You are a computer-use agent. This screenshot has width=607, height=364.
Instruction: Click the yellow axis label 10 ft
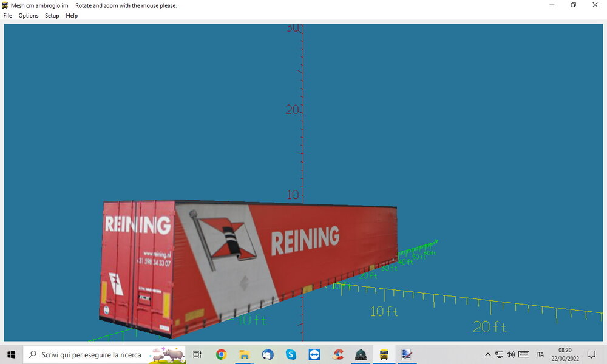click(x=384, y=311)
